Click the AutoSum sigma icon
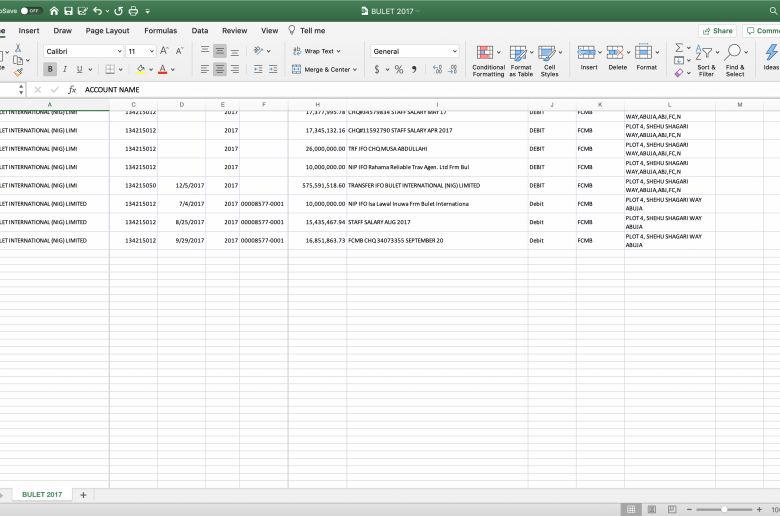Image resolution: width=780 pixels, height=516 pixels. tap(679, 48)
